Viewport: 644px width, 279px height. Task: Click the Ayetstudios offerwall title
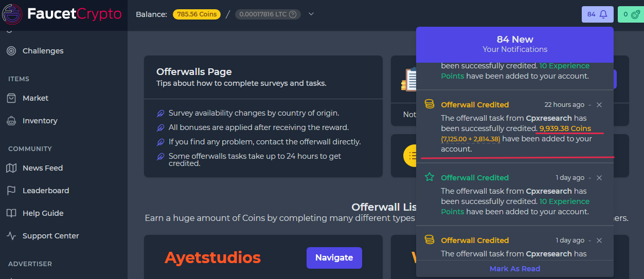(x=212, y=257)
